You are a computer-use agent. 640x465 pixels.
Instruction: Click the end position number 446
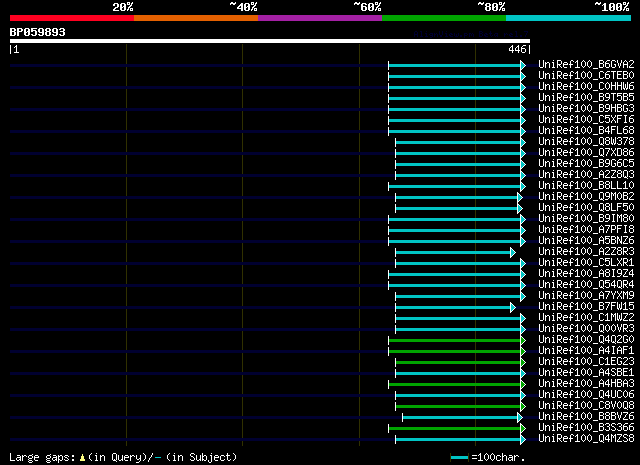(x=517, y=49)
